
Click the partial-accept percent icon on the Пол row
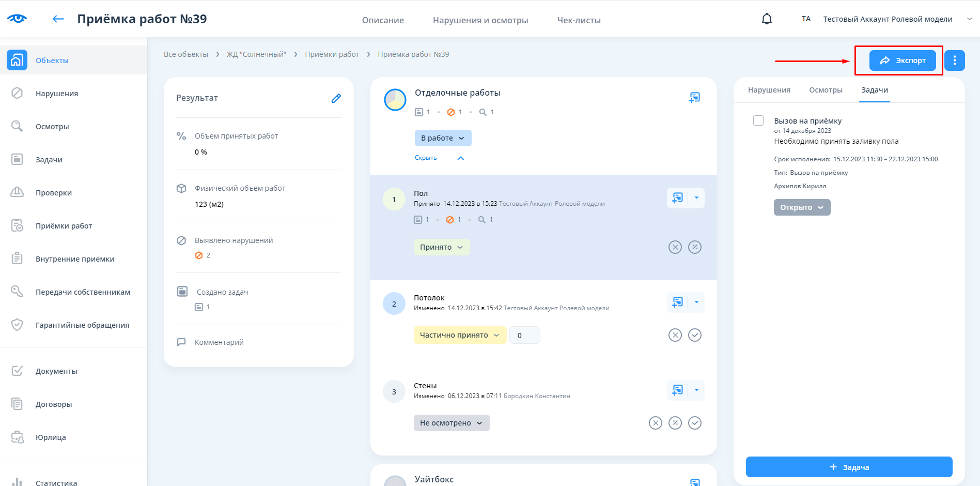(x=695, y=247)
